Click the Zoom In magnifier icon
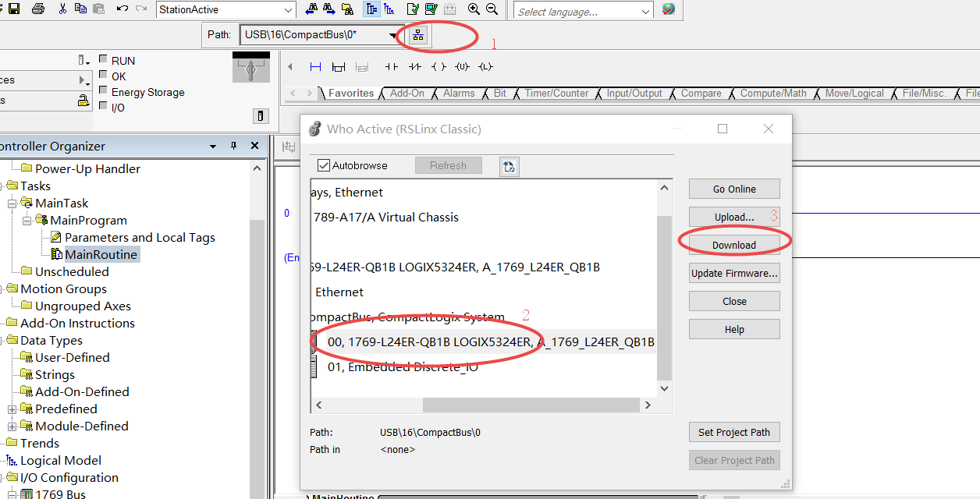 pos(474,9)
